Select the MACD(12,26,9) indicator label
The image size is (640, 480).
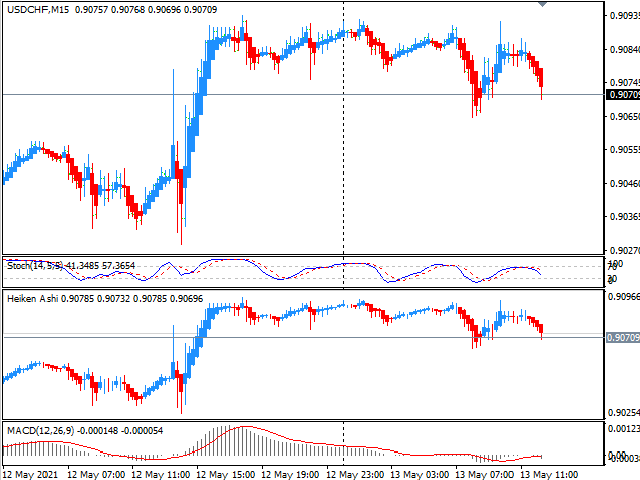click(40, 431)
